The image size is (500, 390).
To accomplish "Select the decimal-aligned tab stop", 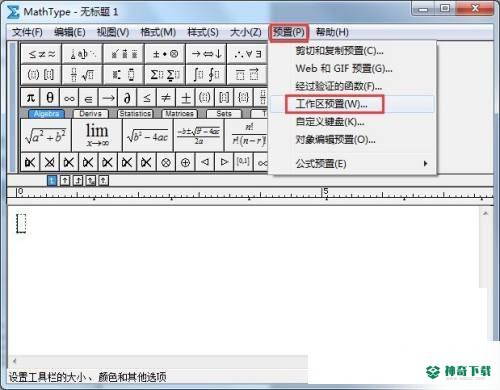I will [x=104, y=181].
